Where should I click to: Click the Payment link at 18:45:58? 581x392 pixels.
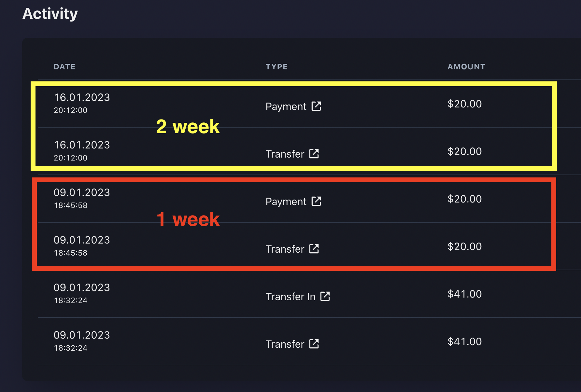[x=286, y=202]
